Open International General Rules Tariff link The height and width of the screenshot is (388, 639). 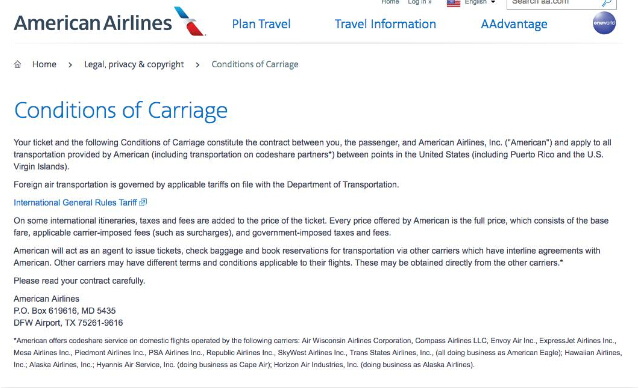click(75, 203)
